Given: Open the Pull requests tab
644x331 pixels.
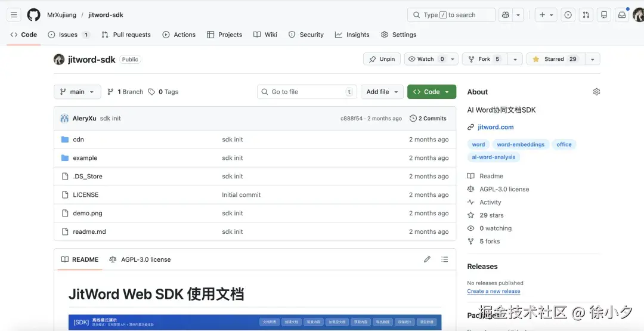Looking at the screenshot, I should pos(126,35).
